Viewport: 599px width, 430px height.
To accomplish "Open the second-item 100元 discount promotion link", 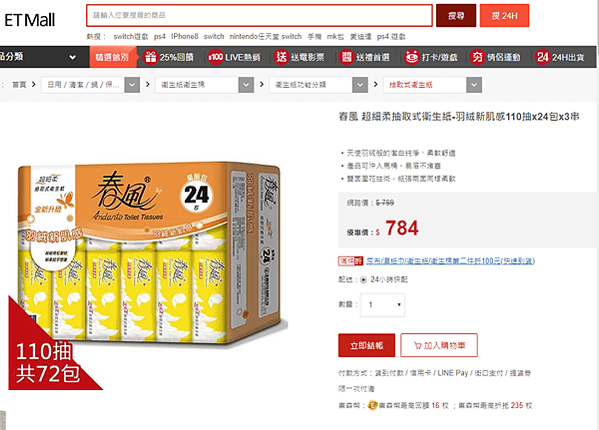I will click(x=450, y=261).
